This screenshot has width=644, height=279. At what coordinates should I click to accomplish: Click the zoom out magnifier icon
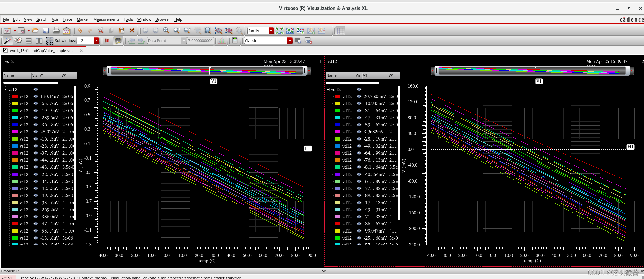[x=187, y=31]
